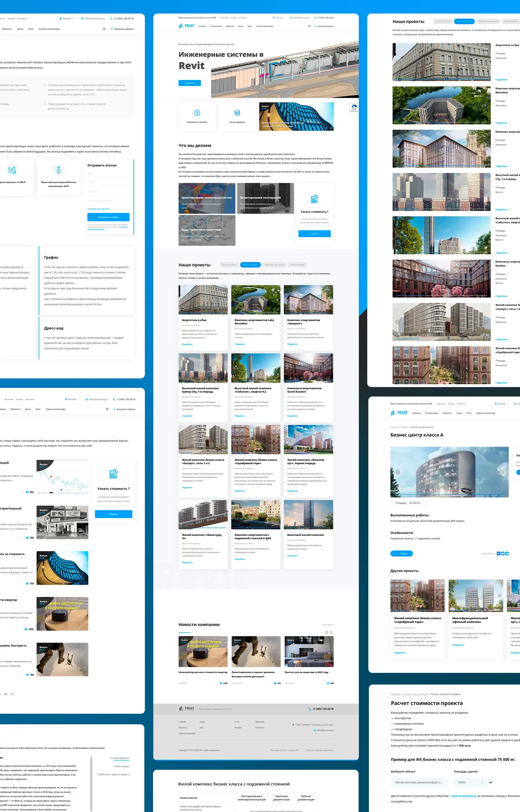
Task: Click the water supply designer vacancy icon
Action: [58, 170]
